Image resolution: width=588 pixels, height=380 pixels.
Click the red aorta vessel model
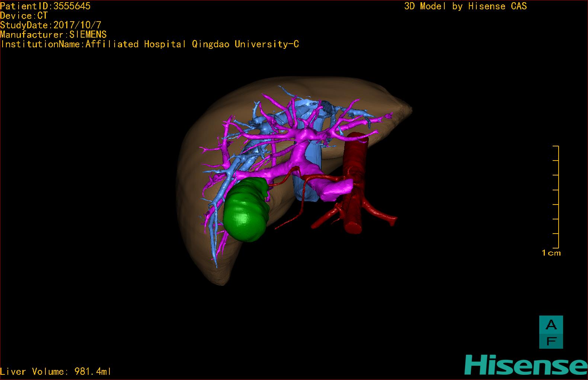click(355, 183)
